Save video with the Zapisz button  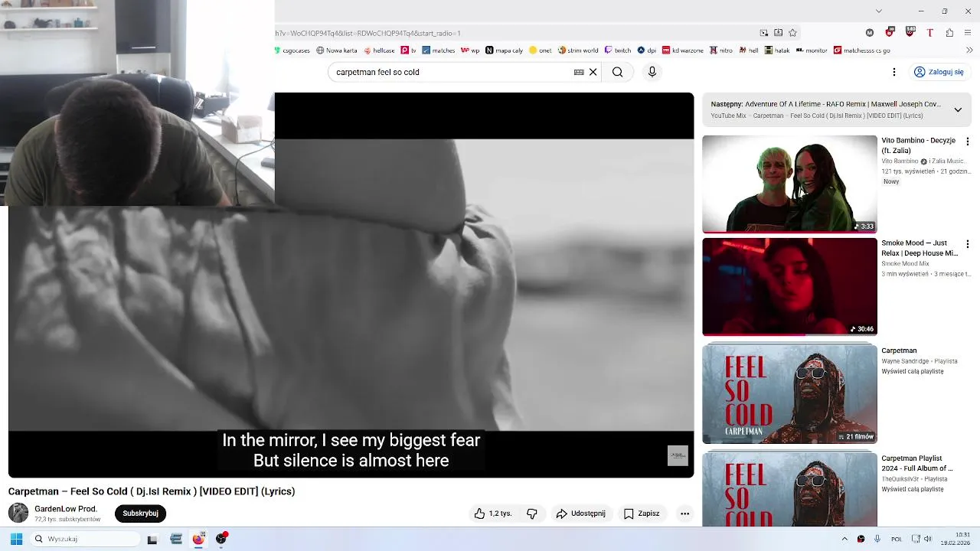pyautogui.click(x=642, y=514)
